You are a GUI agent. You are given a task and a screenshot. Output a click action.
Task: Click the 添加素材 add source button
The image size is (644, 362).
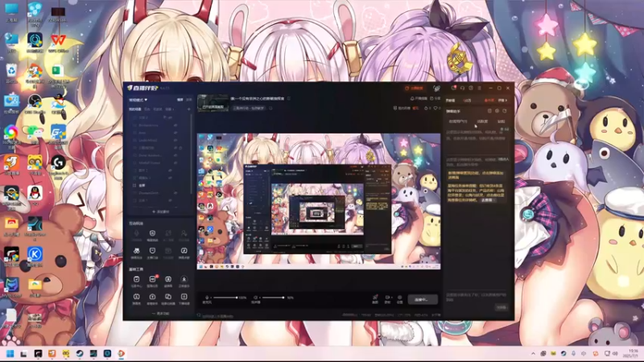tap(160, 212)
